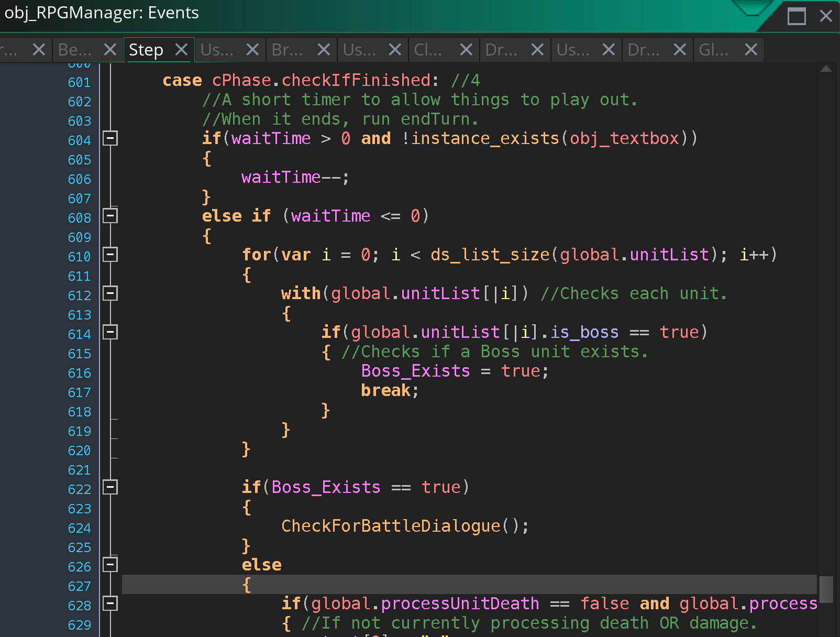Viewport: 840px width, 637px height.
Task: Collapse the else block at line 626
Action: tap(110, 565)
